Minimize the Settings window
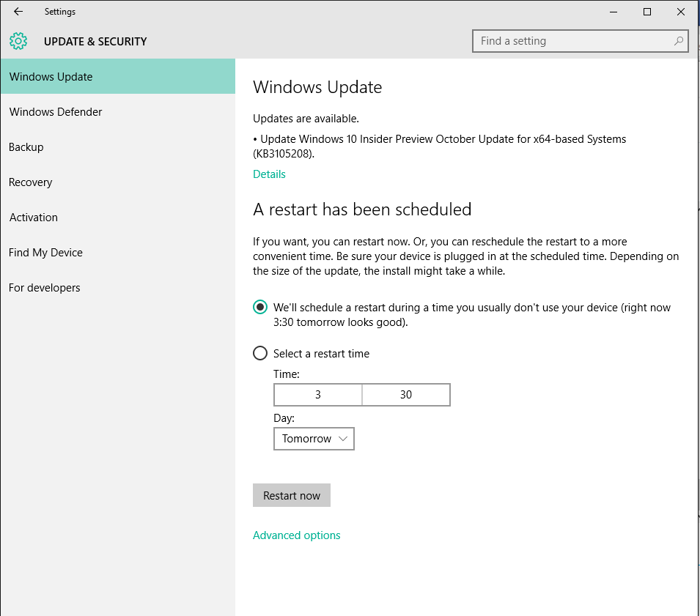The image size is (700, 616). (614, 12)
